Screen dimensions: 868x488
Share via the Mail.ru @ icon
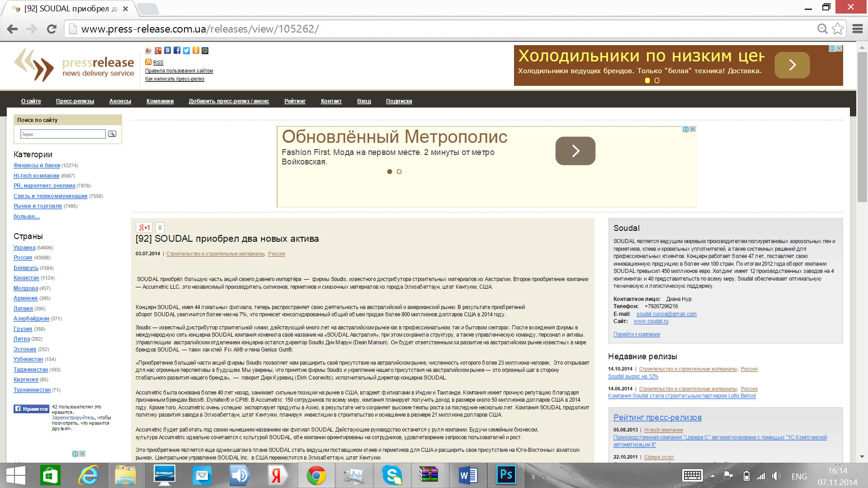pyautogui.click(x=205, y=51)
